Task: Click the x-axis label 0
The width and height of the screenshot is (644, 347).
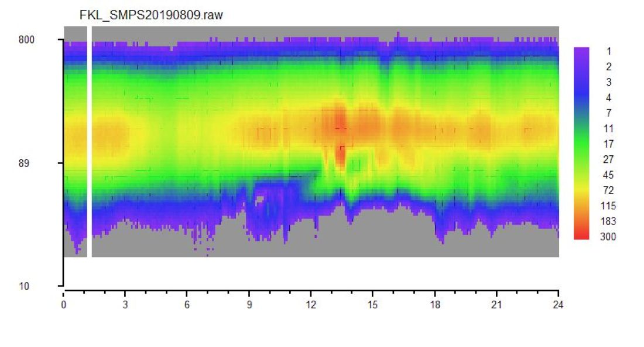Action: pos(64,305)
